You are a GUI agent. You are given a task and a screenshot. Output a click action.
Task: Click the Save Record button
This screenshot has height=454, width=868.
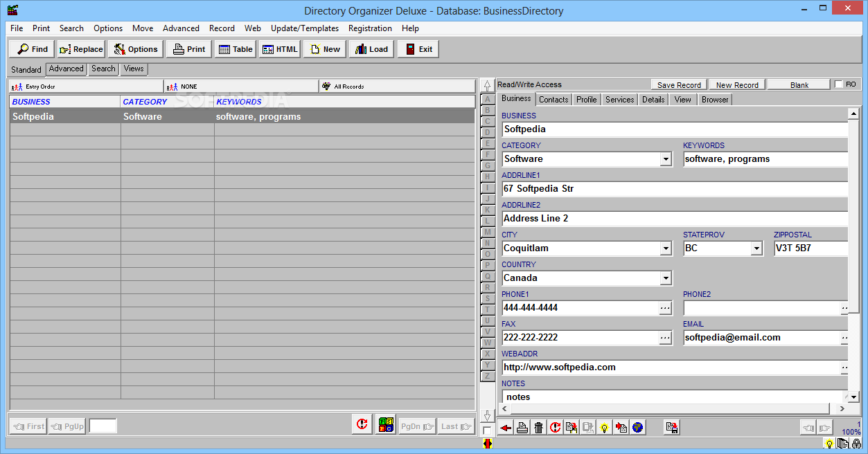click(x=679, y=85)
